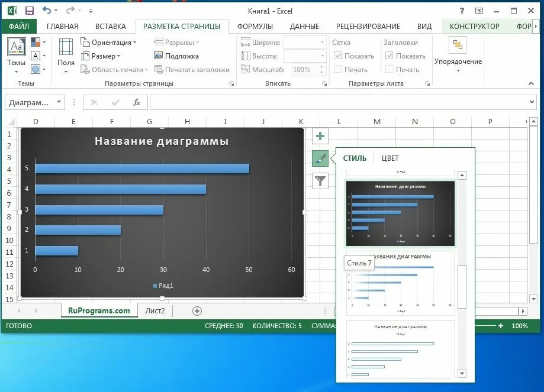The image size is (544, 392).
Task: Add a new sheet with plus icon
Action: pyautogui.click(x=197, y=311)
